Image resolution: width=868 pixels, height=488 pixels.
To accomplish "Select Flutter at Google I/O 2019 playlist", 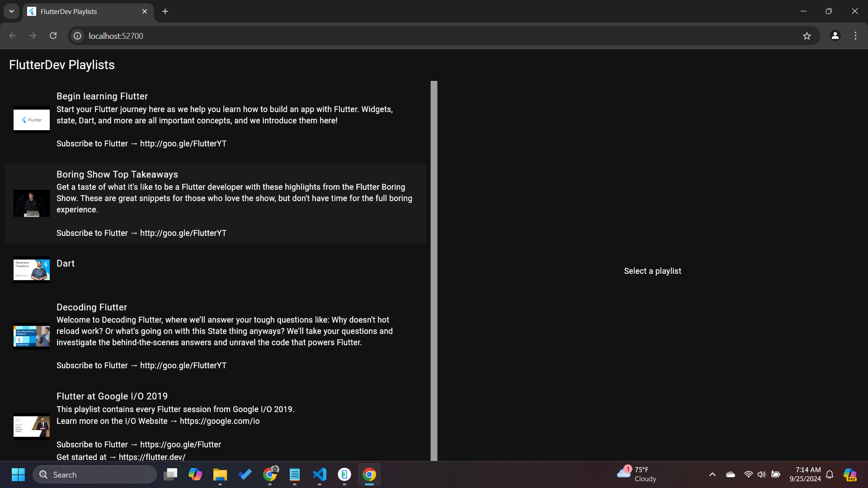I will pos(112,396).
